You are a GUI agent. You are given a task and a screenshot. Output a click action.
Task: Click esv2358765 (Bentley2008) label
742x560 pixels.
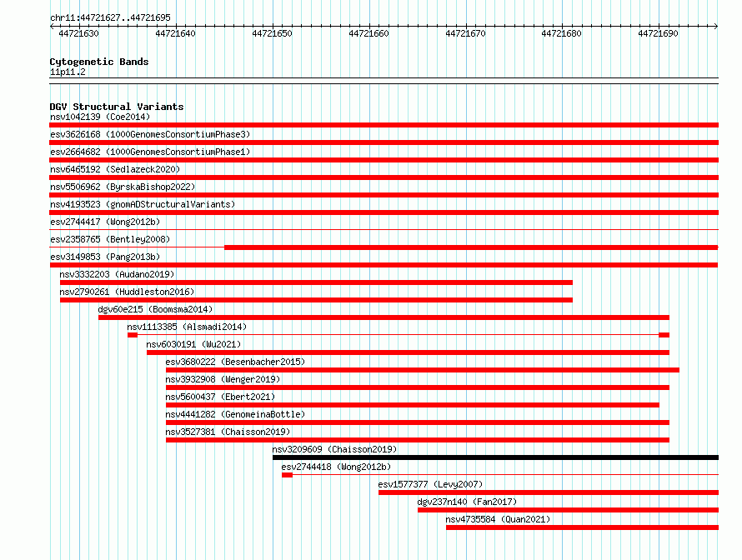tap(110, 239)
